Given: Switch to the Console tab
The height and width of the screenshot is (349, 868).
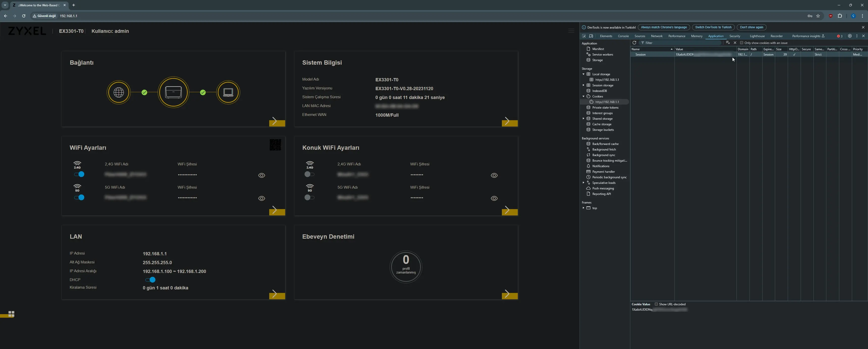Looking at the screenshot, I should pos(623,36).
